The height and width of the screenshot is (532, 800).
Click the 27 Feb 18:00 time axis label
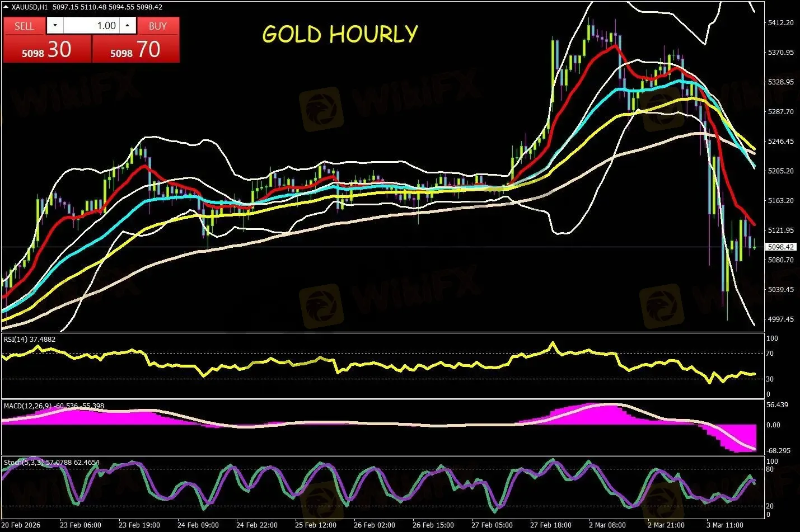click(x=550, y=525)
